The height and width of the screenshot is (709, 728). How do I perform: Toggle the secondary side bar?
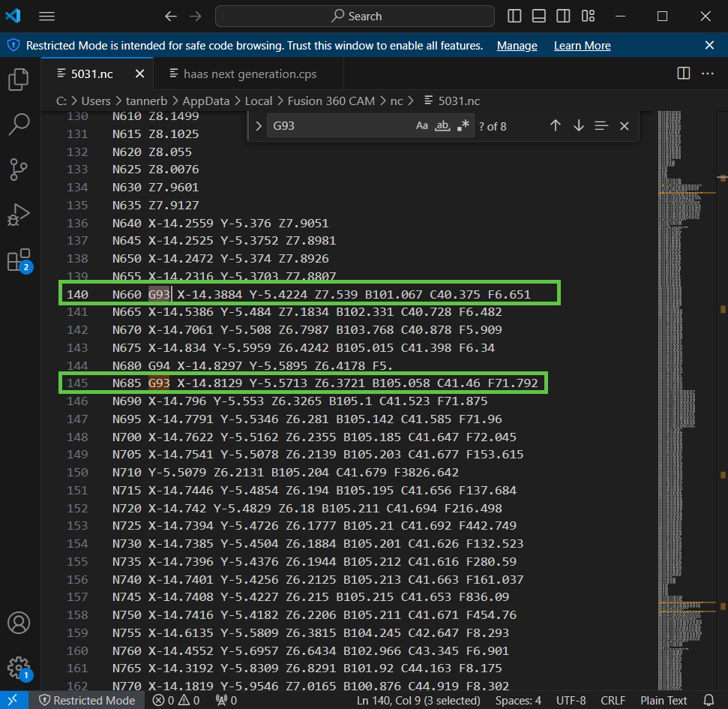click(564, 17)
